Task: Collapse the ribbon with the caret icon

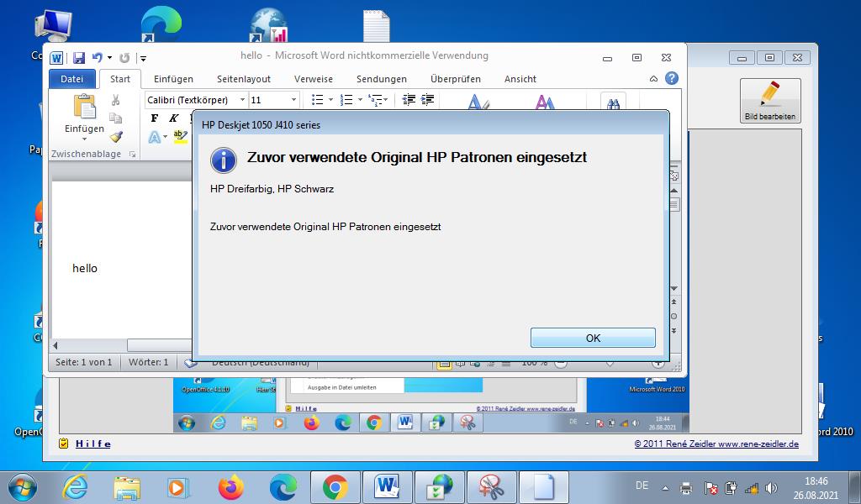Action: coord(653,79)
